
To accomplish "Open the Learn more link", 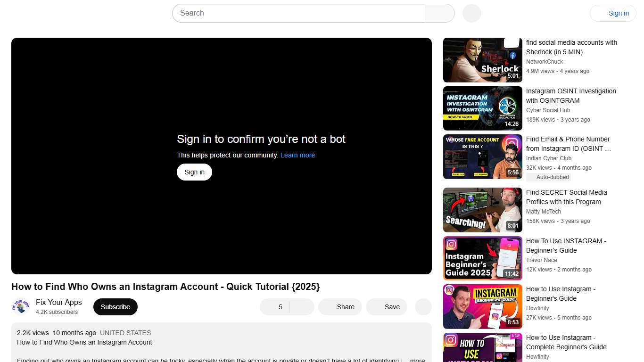I will [297, 155].
